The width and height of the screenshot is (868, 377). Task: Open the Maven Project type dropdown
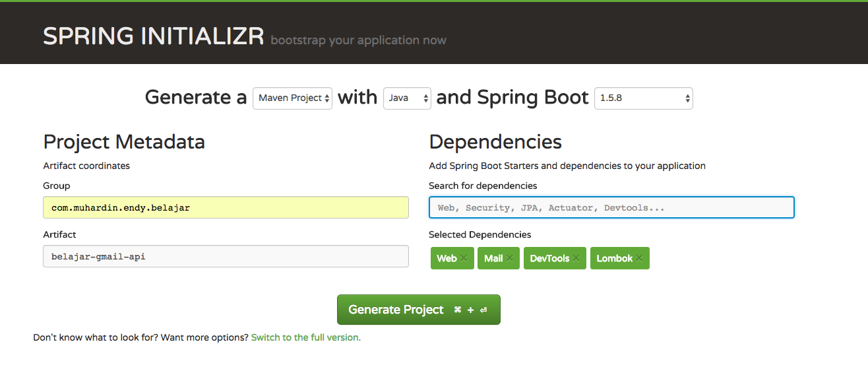pyautogui.click(x=292, y=98)
